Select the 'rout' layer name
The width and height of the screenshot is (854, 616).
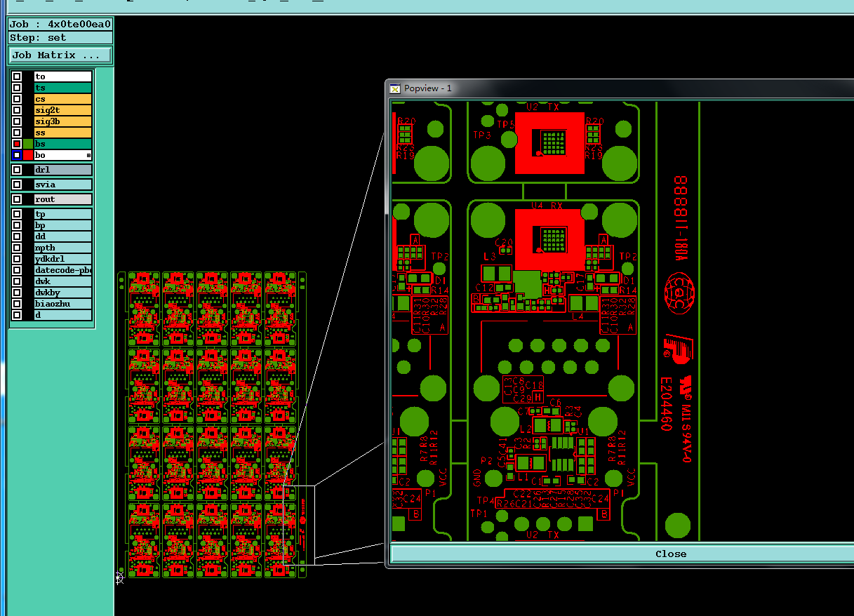63,199
